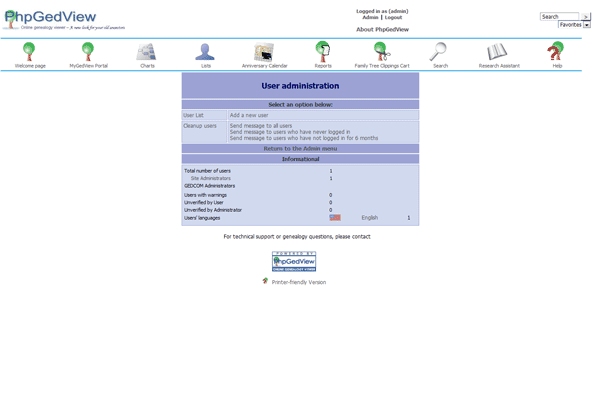The width and height of the screenshot is (600, 400).
Task: Open the Welcome page icon
Action: click(x=29, y=52)
